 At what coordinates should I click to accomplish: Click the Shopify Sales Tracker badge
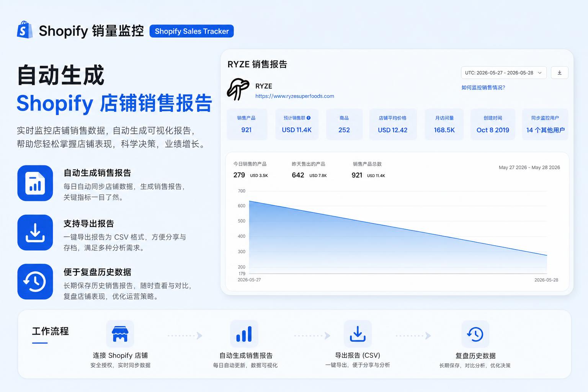coord(191,31)
